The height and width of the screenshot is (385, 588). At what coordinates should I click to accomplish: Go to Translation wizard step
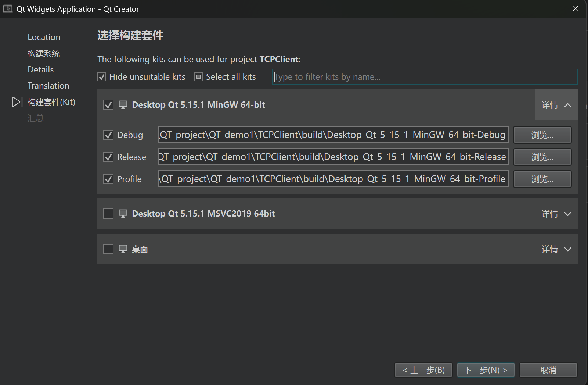coord(48,86)
